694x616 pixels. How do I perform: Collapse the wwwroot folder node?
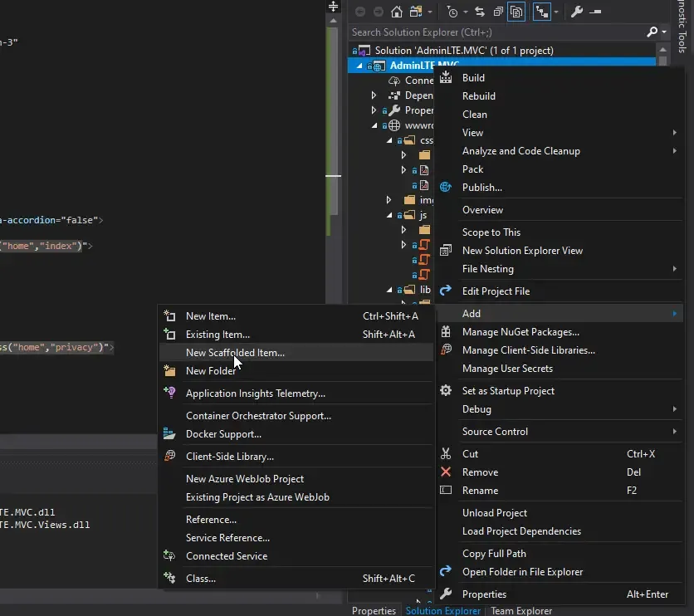373,125
